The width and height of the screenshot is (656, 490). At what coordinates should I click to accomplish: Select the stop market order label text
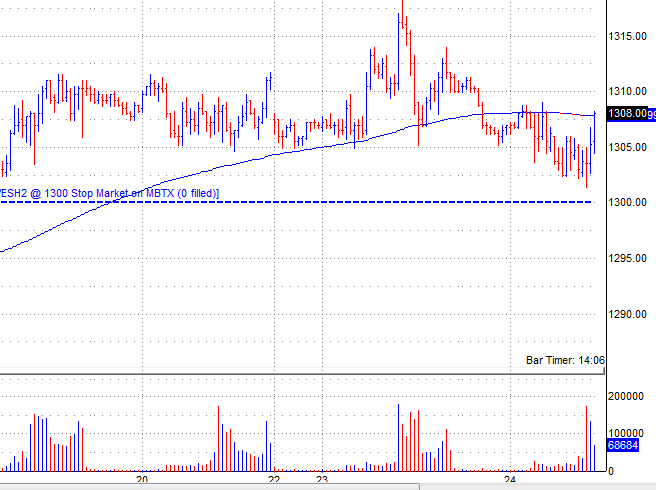[109, 193]
